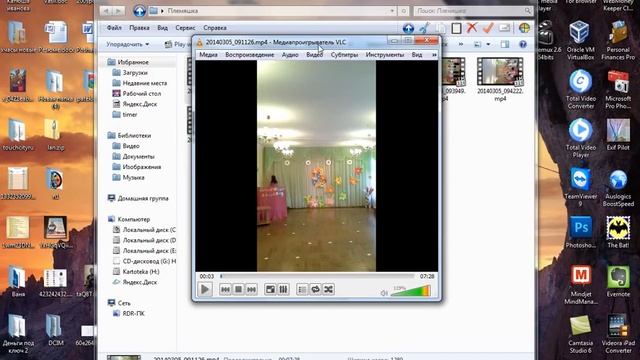
Task: Click the VLC seek bar timeline
Action: click(318, 276)
